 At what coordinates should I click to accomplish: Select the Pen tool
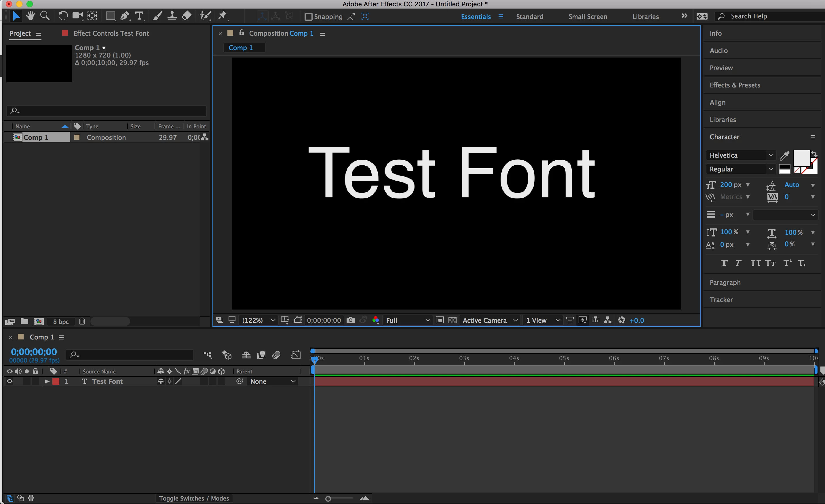[125, 16]
